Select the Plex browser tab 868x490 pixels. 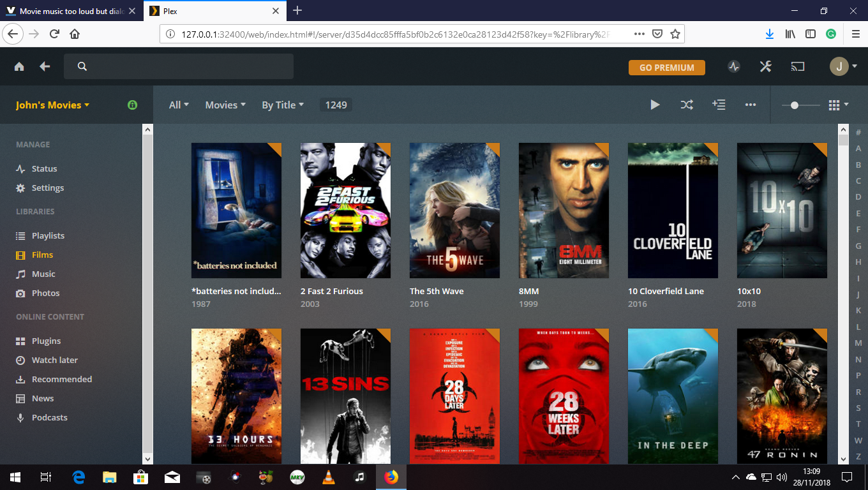coord(214,11)
